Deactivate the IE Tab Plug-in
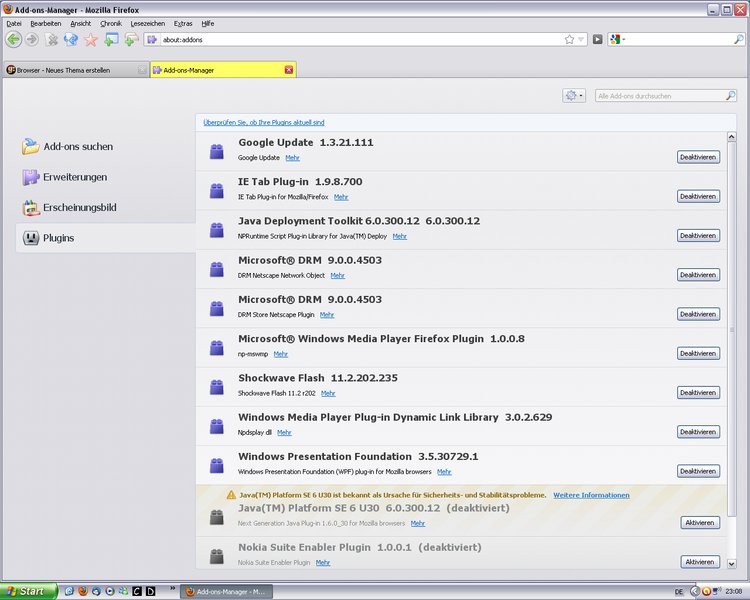Image resolution: width=750 pixels, height=600 pixels. (698, 196)
